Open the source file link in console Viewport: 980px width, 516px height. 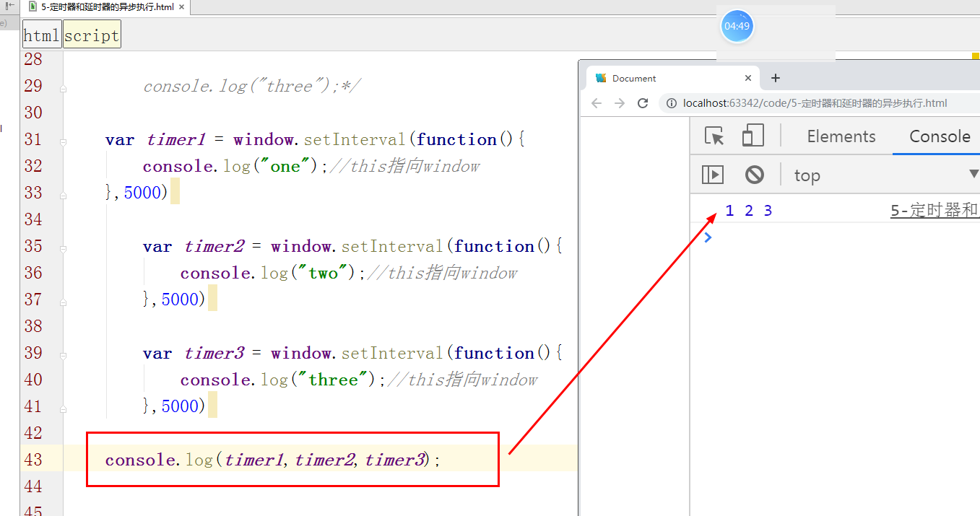point(935,211)
